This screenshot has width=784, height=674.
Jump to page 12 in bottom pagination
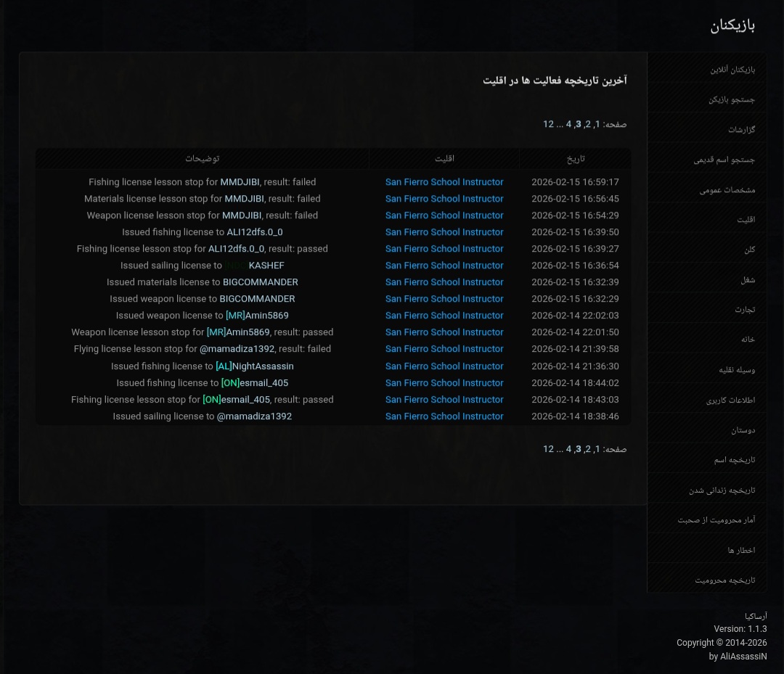tap(548, 449)
